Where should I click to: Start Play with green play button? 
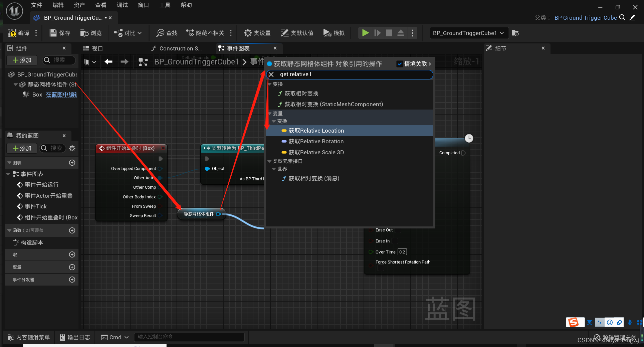coord(366,33)
